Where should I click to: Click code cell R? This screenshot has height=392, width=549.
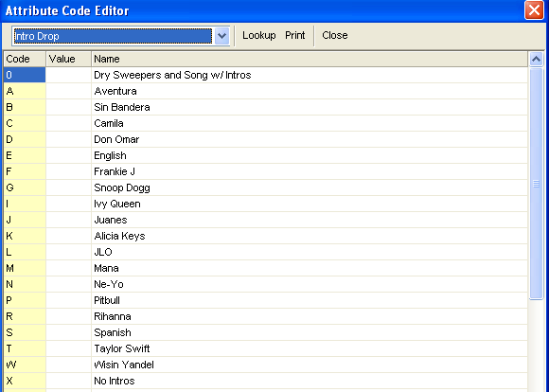[25, 316]
